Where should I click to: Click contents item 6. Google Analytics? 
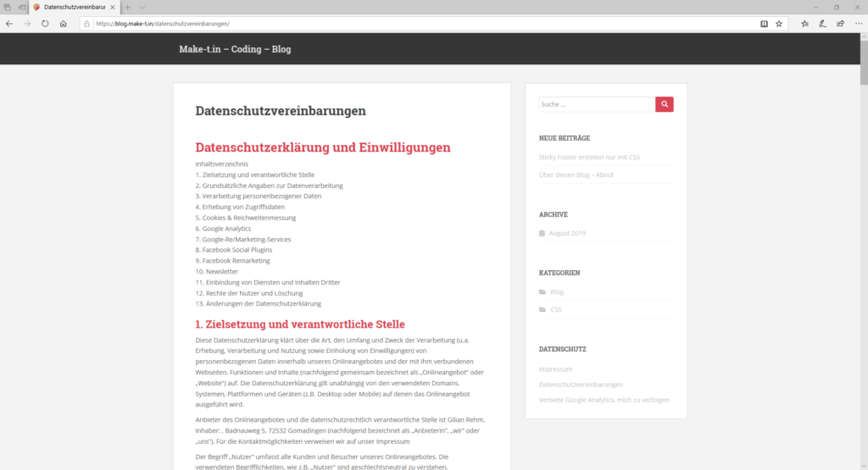pos(223,229)
